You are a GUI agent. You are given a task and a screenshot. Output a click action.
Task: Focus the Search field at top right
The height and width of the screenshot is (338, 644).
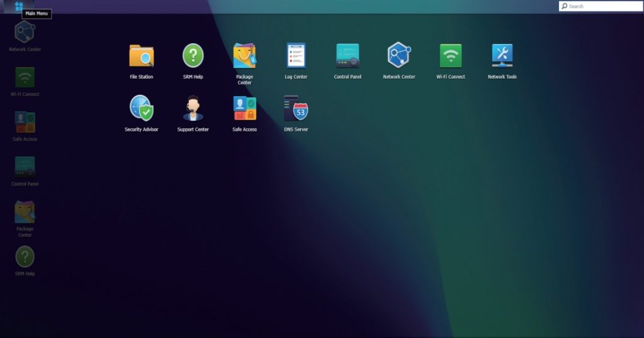pyautogui.click(x=601, y=6)
